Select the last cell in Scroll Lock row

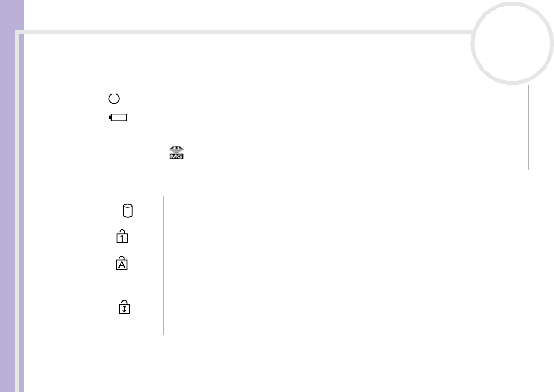pyautogui.click(x=440, y=314)
